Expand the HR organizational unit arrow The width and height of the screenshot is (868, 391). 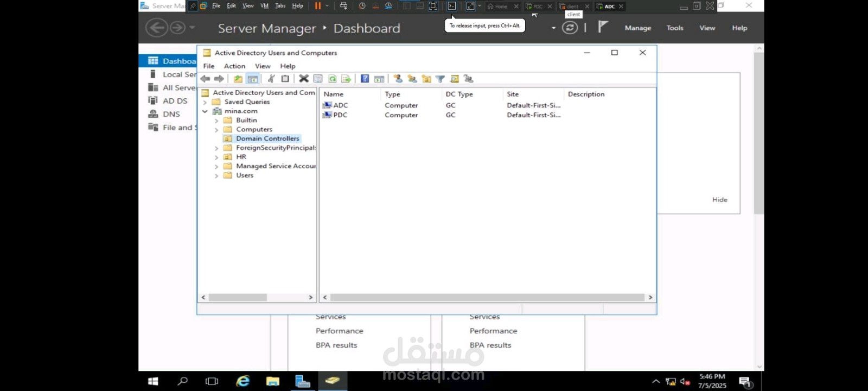[x=216, y=157]
